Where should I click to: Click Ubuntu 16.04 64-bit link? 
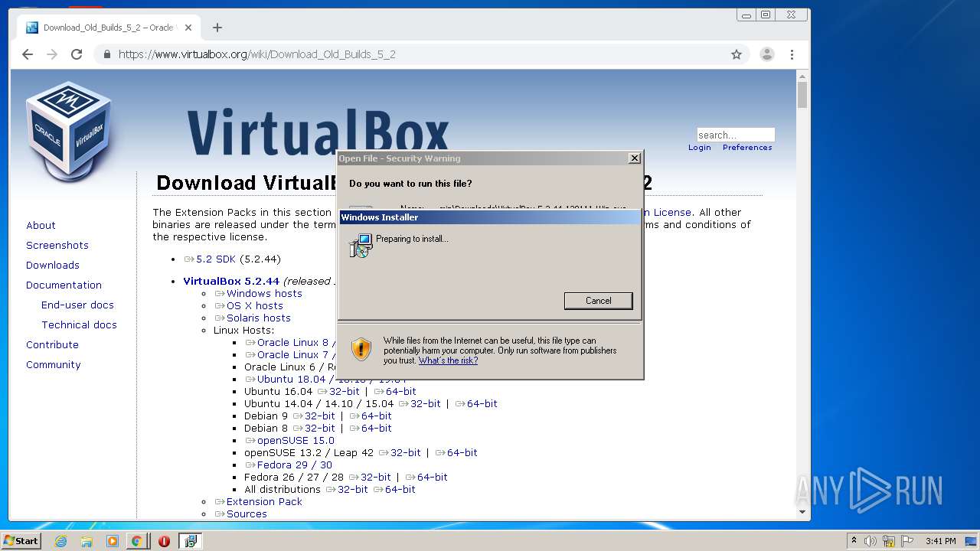395,391
